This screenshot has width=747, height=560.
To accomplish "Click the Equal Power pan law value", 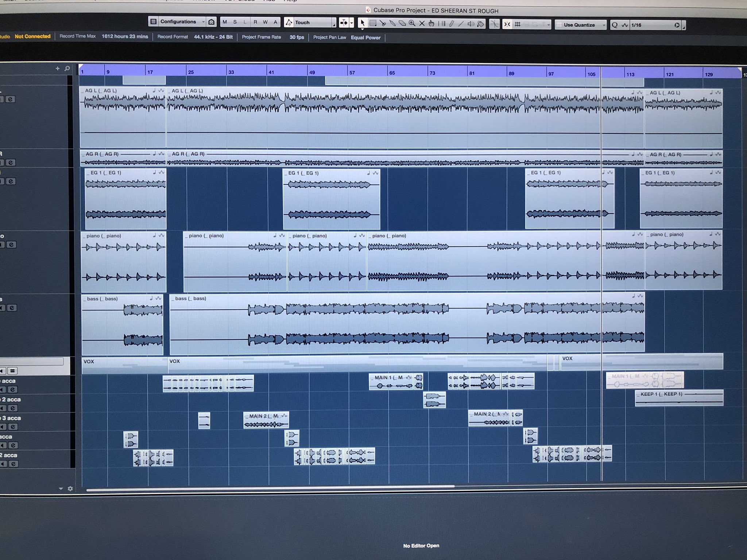I will 365,38.
